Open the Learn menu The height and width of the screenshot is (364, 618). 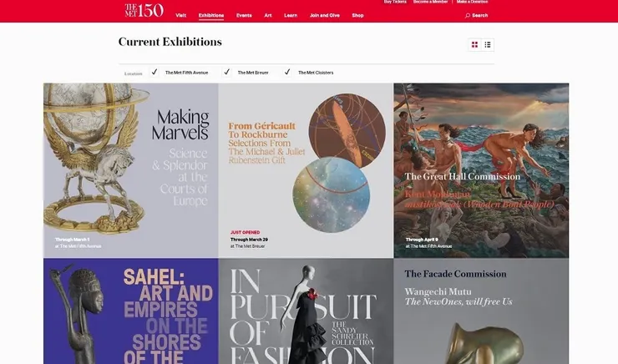[x=291, y=15]
